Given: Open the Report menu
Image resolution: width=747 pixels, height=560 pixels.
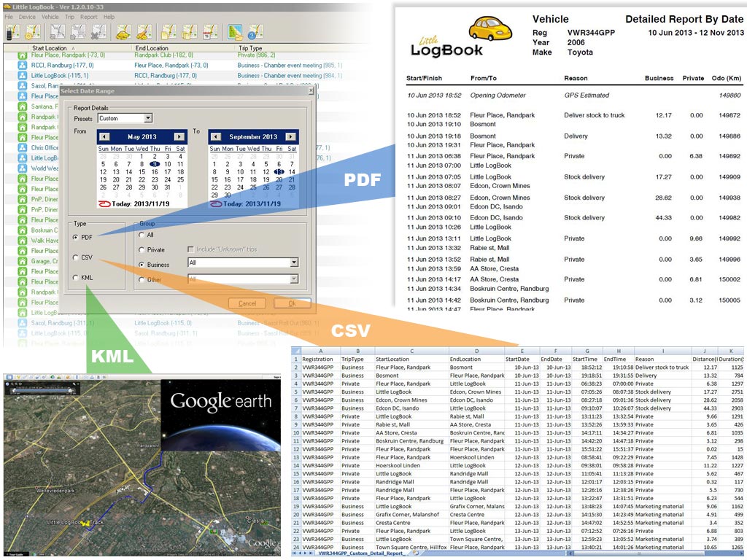Looking at the screenshot, I should [x=88, y=17].
